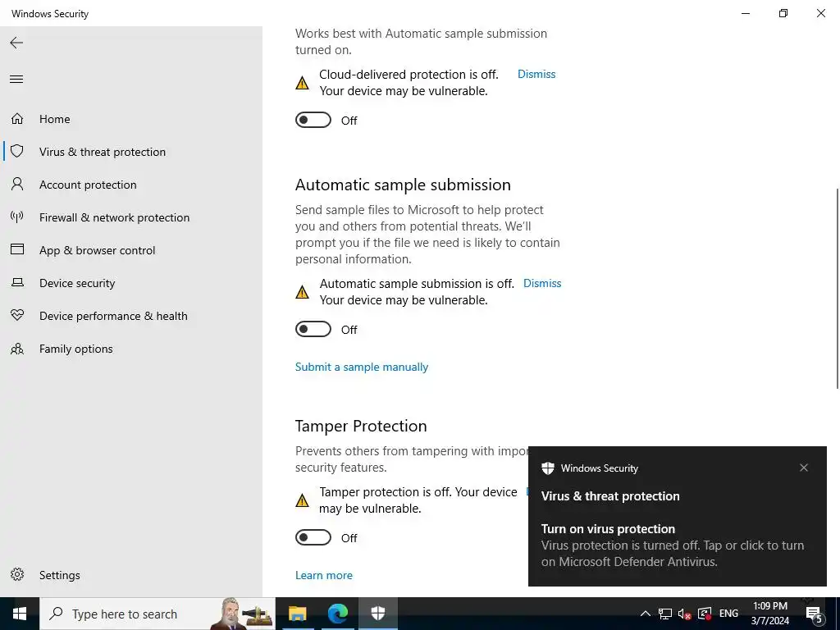This screenshot has height=630, width=840.
Task: Click the security alert tray icon
Action: point(705,614)
